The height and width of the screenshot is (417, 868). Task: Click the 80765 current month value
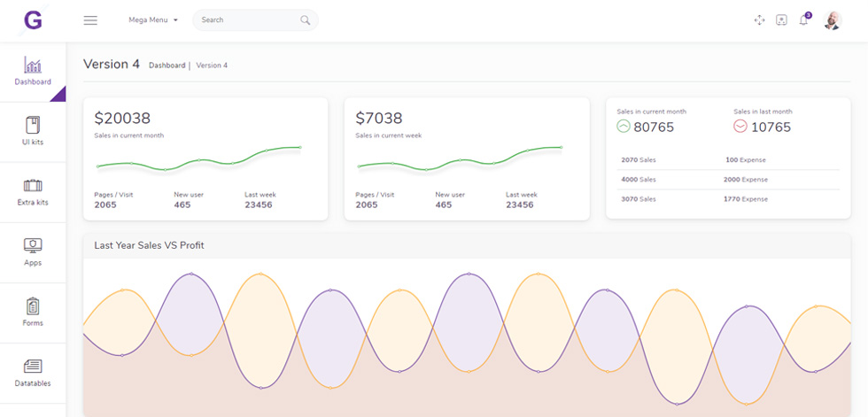coord(654,127)
